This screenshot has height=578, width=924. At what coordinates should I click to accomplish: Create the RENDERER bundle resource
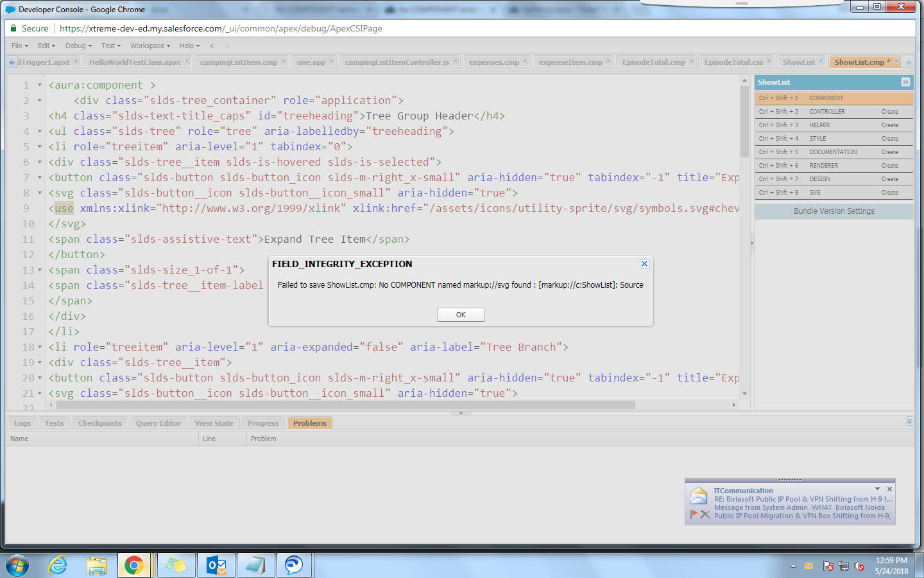(x=889, y=166)
